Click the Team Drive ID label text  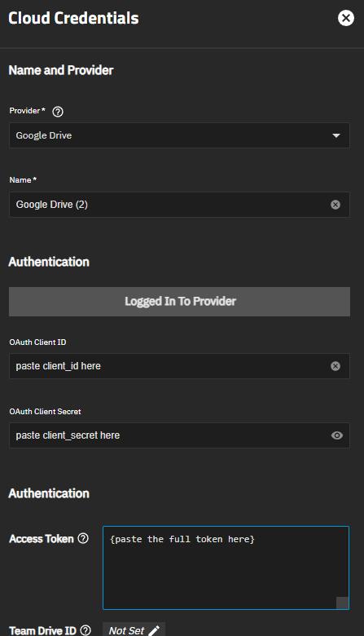click(42, 631)
